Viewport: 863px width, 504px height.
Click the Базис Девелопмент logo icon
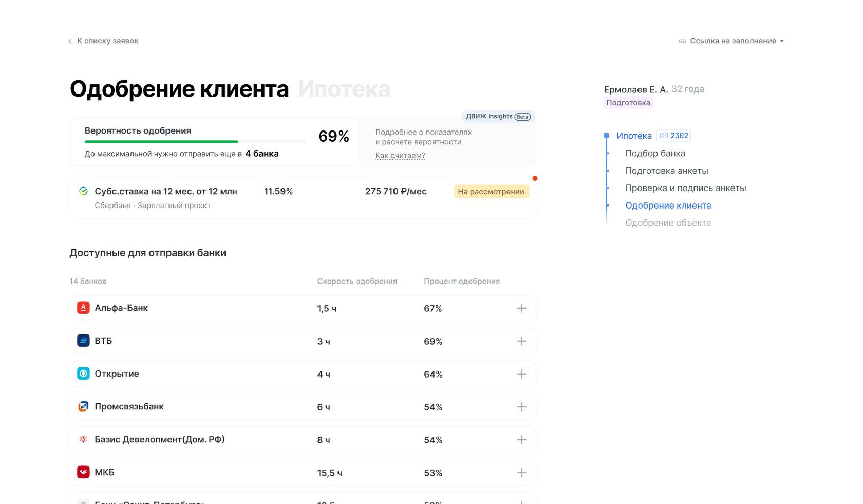83,439
